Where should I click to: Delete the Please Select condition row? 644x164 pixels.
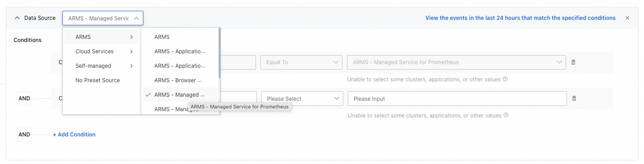[574, 98]
